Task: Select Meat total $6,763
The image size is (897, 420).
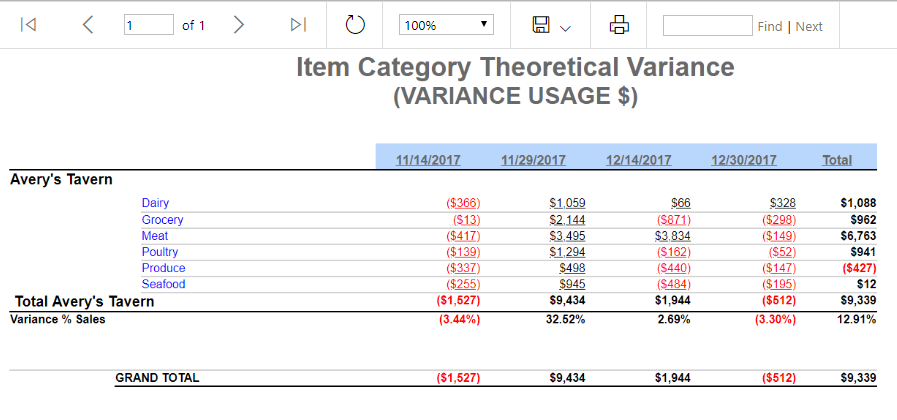Action: tap(858, 236)
